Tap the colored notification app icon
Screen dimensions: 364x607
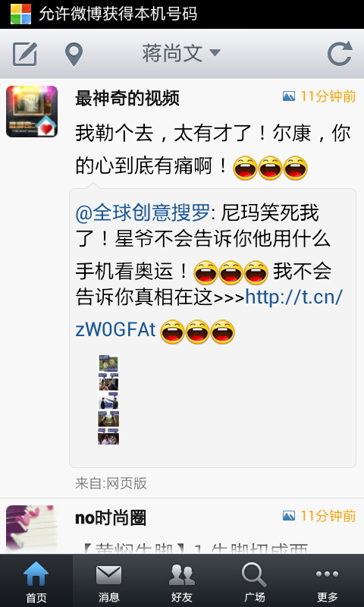click(20, 14)
